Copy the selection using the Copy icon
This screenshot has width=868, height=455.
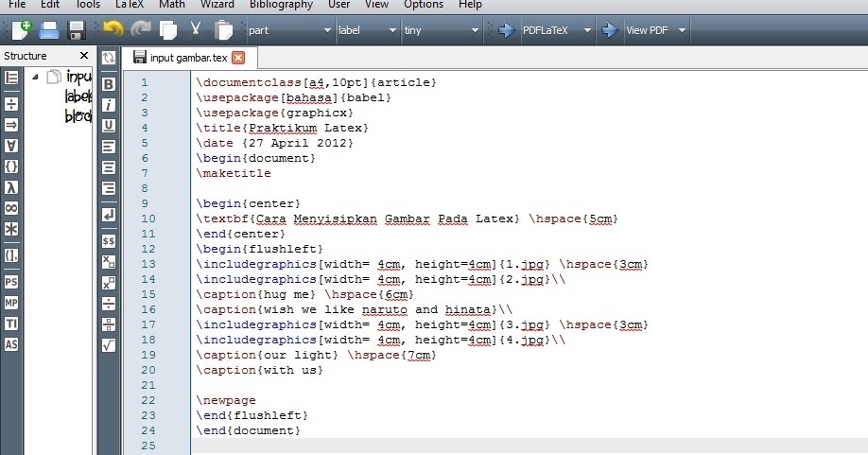click(x=167, y=30)
